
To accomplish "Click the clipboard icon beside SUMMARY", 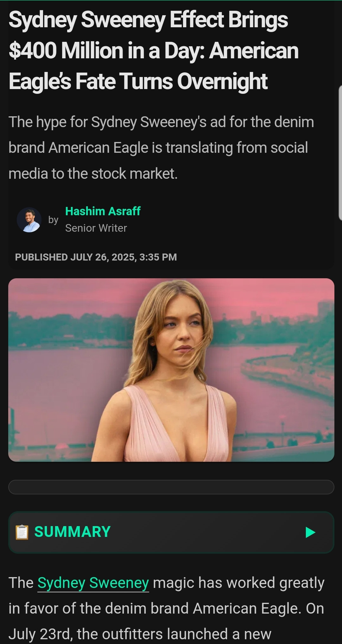I will (x=22, y=532).
